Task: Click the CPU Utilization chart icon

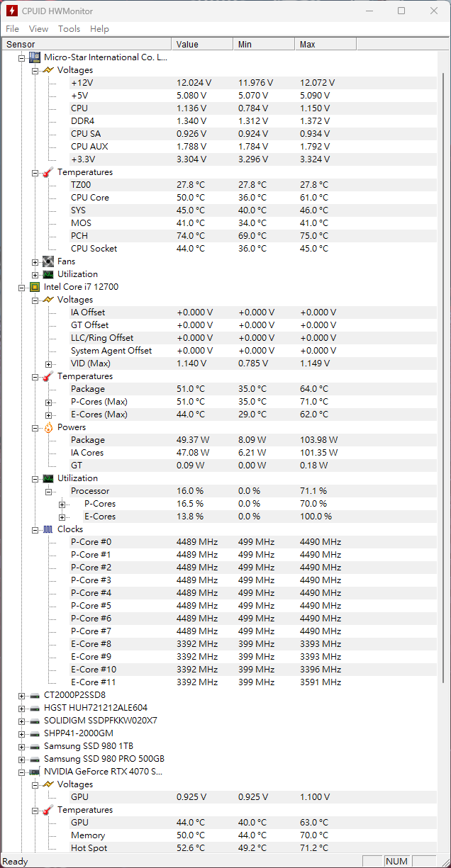Action: tap(48, 478)
